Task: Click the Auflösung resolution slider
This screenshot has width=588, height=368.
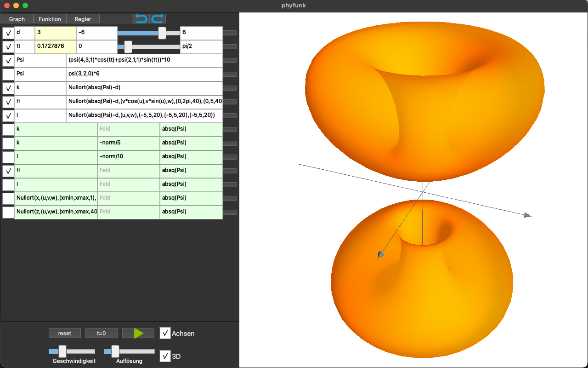Action: coord(129,351)
